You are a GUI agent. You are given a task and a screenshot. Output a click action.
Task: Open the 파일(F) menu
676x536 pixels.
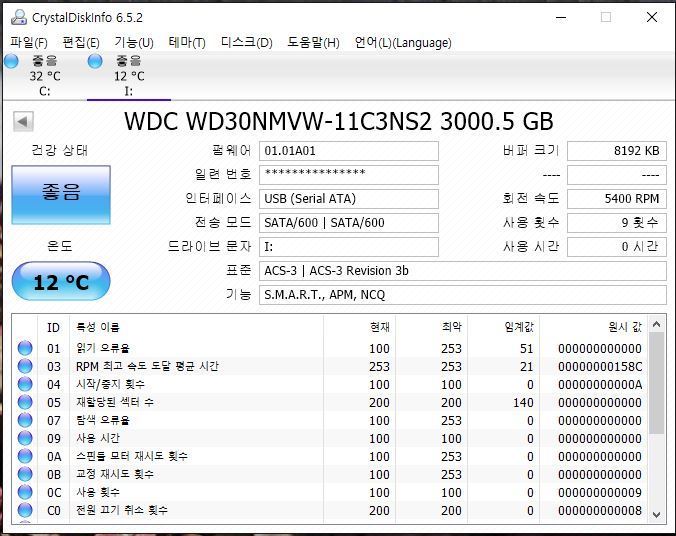[x=29, y=43]
